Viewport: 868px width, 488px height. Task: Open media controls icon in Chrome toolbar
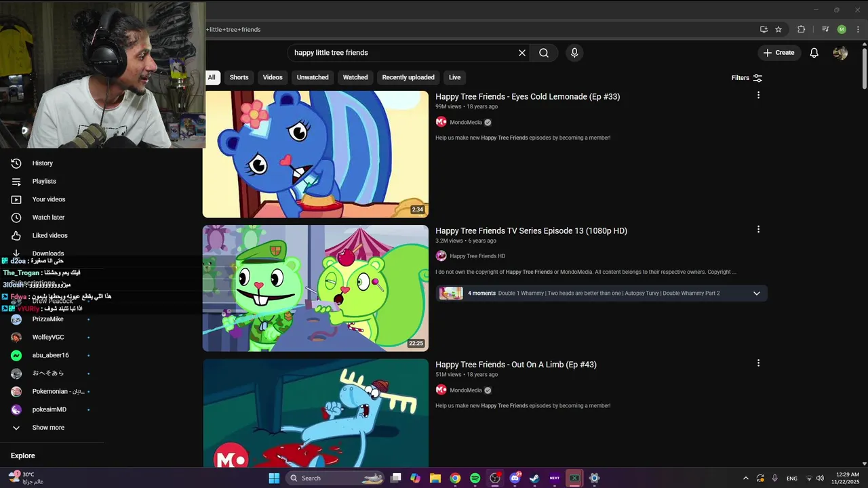click(825, 29)
